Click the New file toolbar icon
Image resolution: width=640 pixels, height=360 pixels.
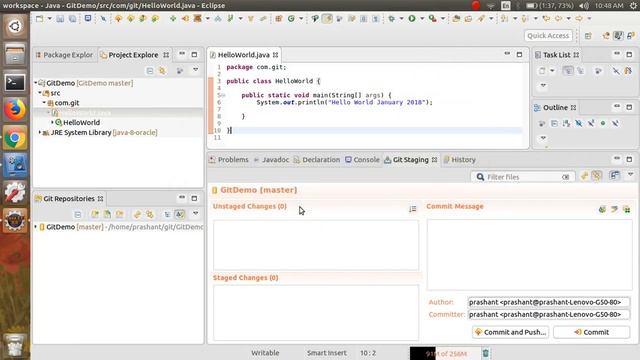[x=40, y=19]
